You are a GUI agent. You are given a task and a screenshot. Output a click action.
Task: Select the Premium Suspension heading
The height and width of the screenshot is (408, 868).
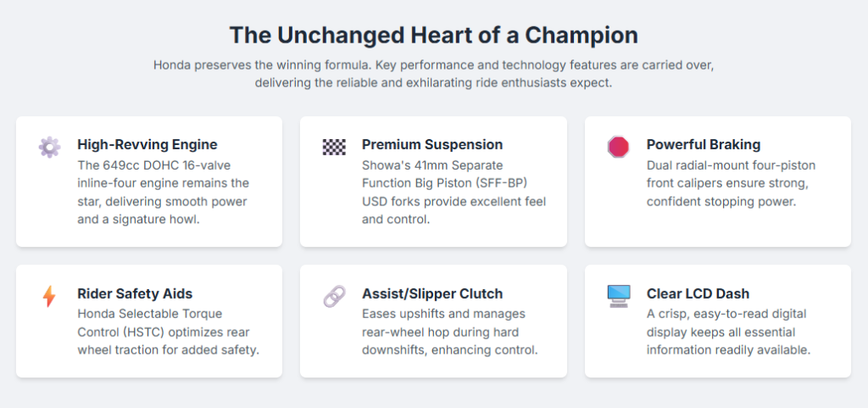point(431,144)
